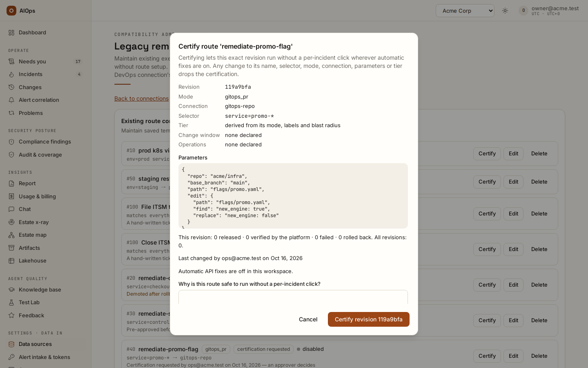Click Certify on remediate-promo-flag row
Screen dimensions: 588x368
[x=487, y=356]
